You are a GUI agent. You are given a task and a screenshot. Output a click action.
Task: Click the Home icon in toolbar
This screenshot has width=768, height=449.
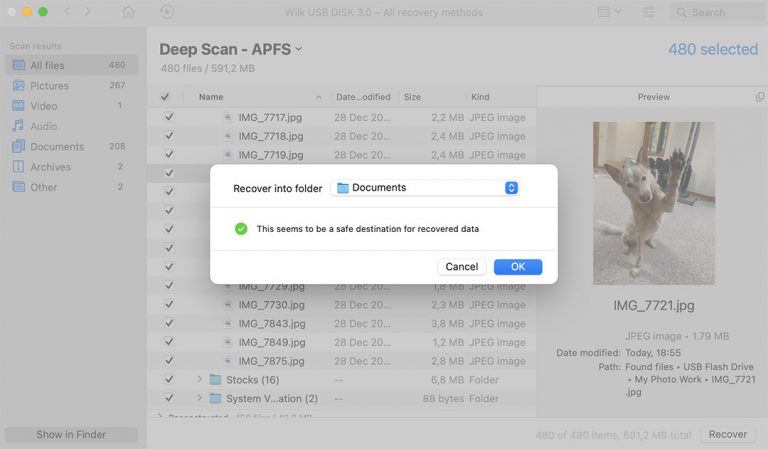pos(128,12)
